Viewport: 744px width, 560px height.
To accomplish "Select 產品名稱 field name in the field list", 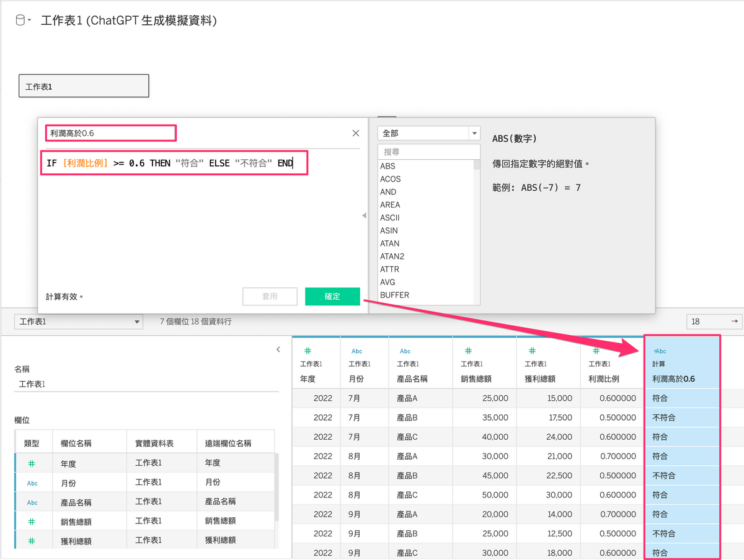I will (76, 502).
